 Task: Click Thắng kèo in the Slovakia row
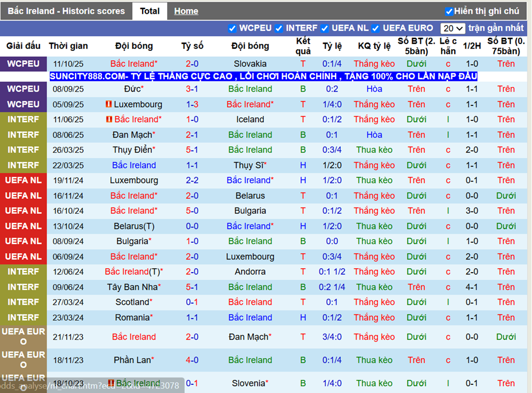click(374, 64)
